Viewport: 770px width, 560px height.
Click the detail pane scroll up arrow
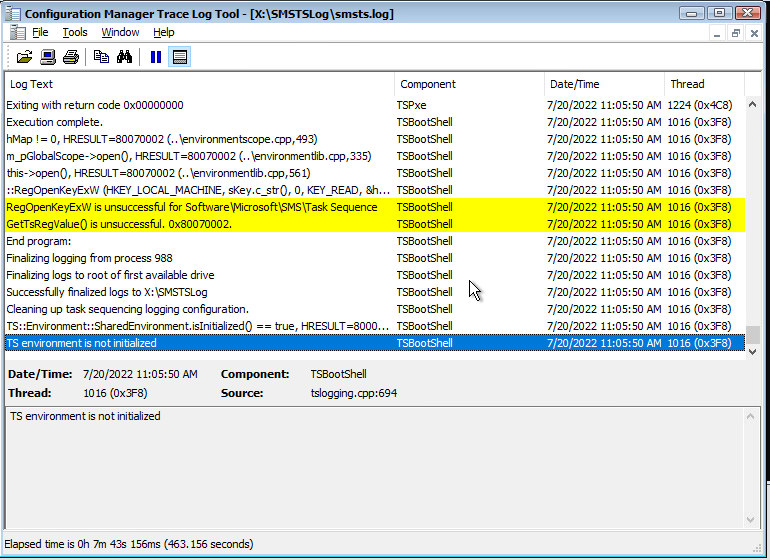750,417
